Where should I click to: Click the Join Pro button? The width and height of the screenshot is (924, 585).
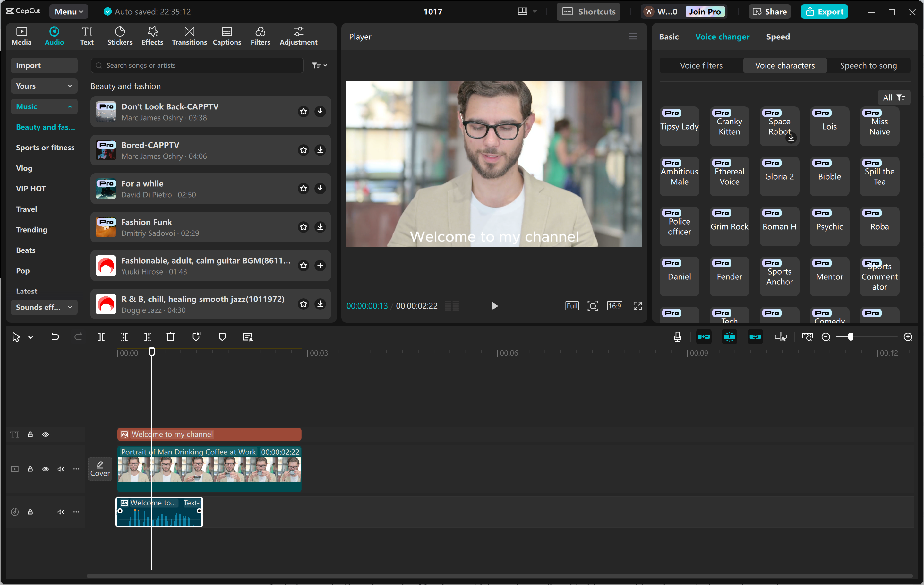tap(705, 12)
